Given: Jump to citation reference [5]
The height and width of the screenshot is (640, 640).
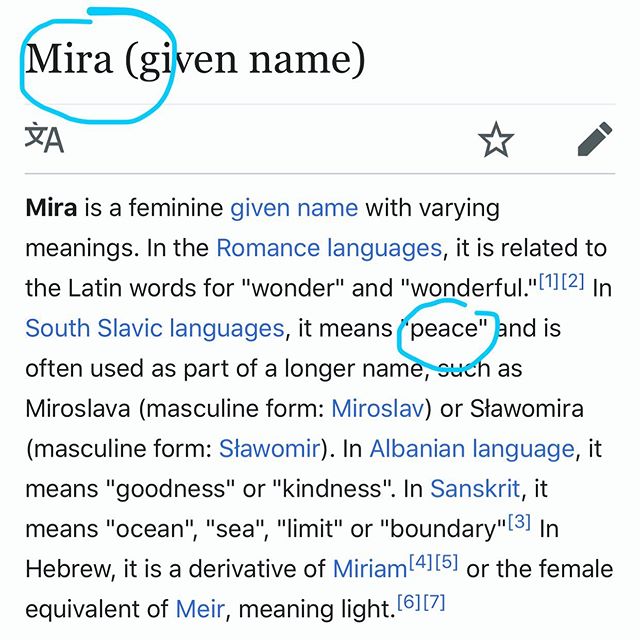Looking at the screenshot, I should [446, 562].
